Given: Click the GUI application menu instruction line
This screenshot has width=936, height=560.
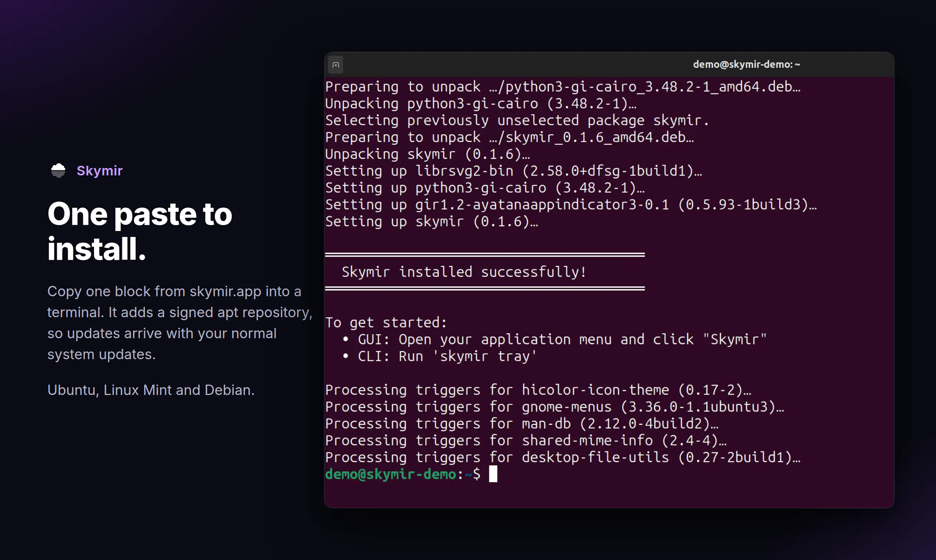Looking at the screenshot, I should (x=555, y=339).
